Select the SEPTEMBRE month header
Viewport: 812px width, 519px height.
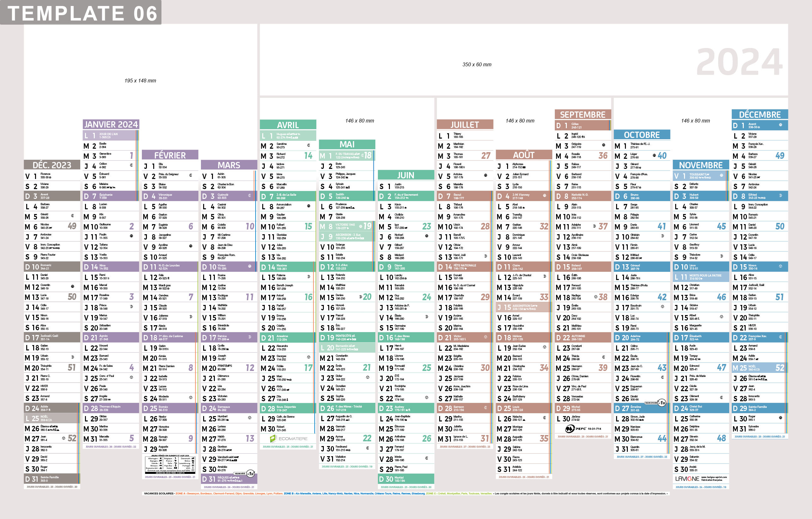click(x=582, y=115)
